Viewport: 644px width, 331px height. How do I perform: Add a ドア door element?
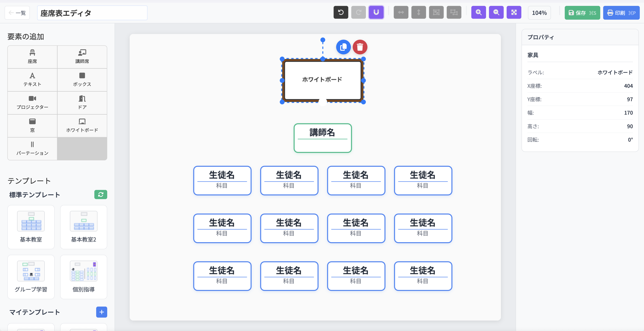click(x=82, y=103)
